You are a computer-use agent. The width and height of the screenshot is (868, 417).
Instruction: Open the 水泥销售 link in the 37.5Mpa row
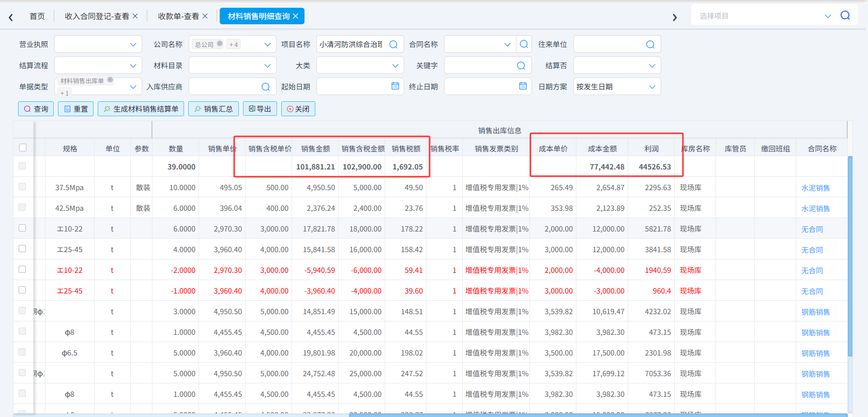815,188
